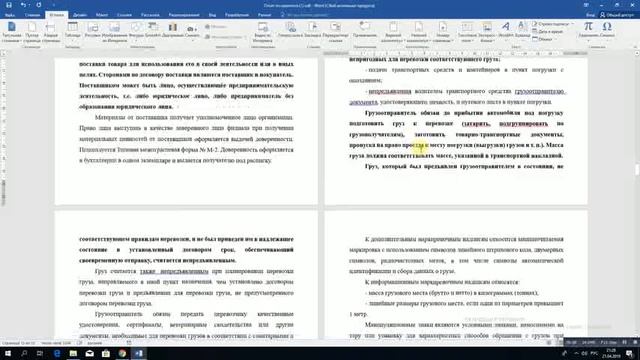Click the Object (Объект) button
Image resolution: width=640 pixels, height=360 pixels.
(x=543, y=39)
